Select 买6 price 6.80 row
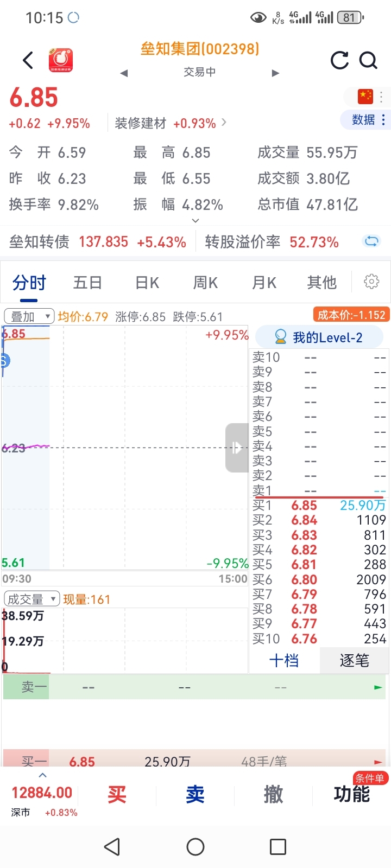This screenshot has width=391, height=868. pos(319,580)
